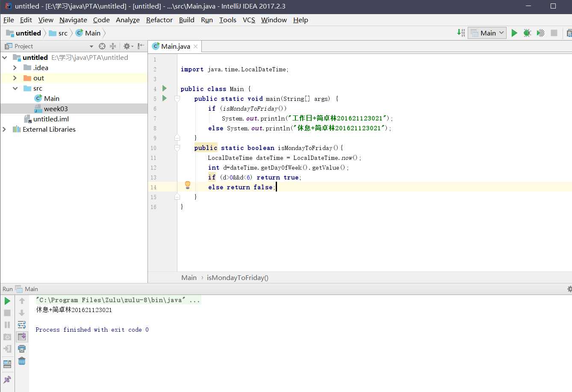Toggle Scroll to End in the Run console
This screenshot has width=572, height=392.
(22, 337)
